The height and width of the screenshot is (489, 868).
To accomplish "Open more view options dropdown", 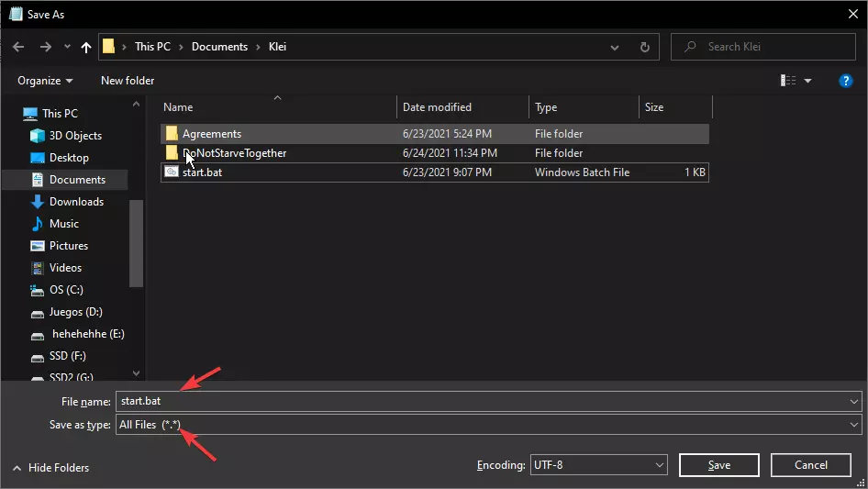I will [x=807, y=81].
